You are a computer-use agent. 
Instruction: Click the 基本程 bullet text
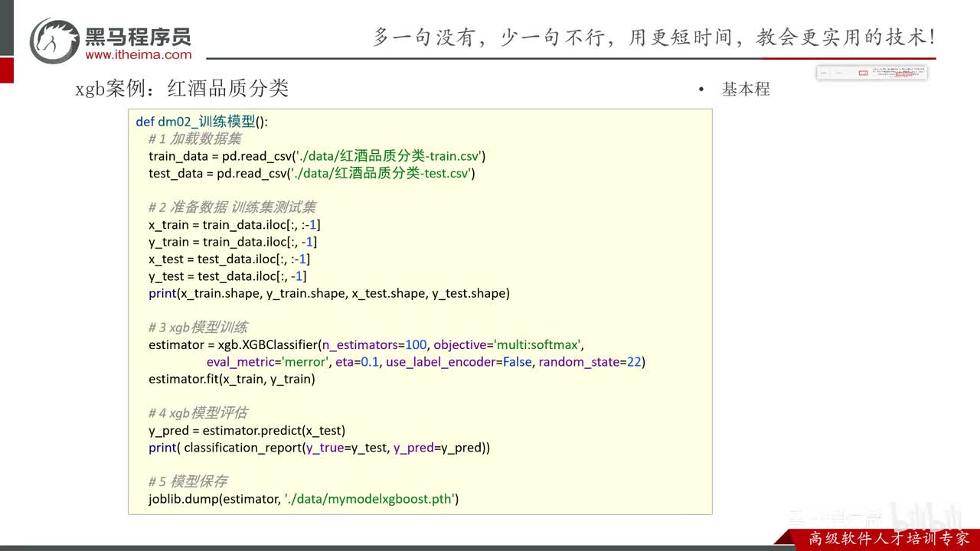click(746, 89)
